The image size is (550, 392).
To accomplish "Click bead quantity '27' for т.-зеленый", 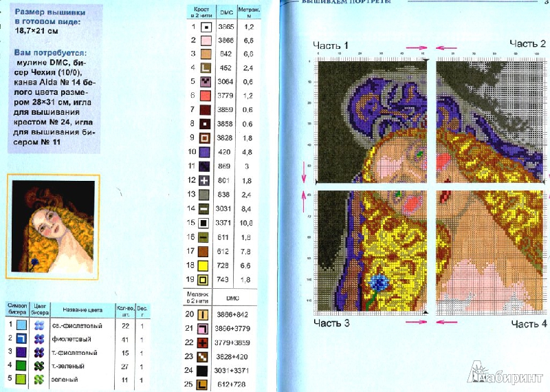I will tap(125, 367).
